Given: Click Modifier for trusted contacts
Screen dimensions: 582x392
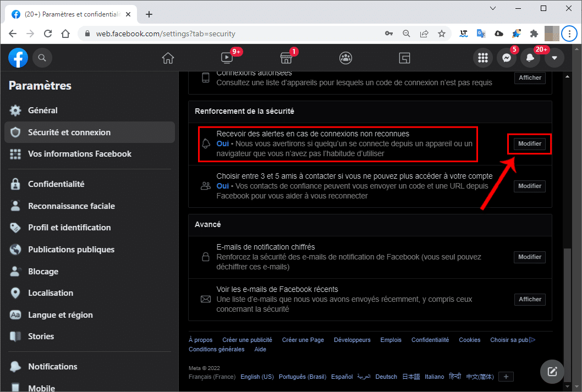Looking at the screenshot, I should tap(530, 186).
